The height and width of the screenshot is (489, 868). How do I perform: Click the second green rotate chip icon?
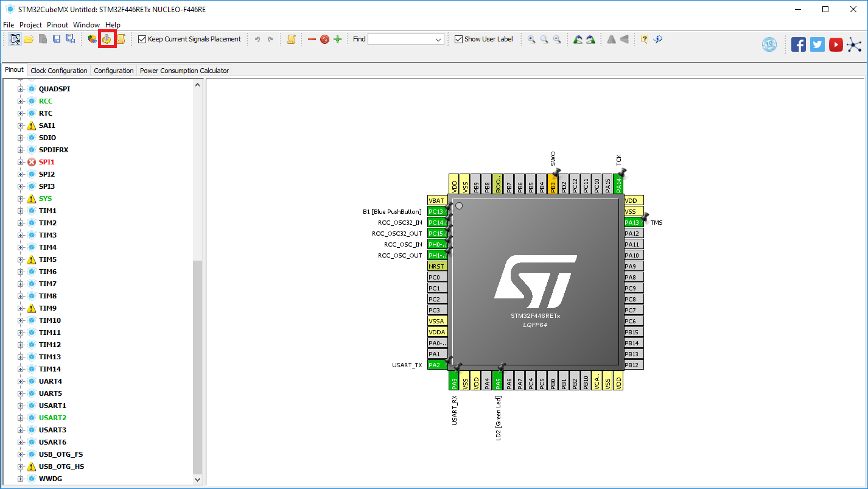[590, 39]
